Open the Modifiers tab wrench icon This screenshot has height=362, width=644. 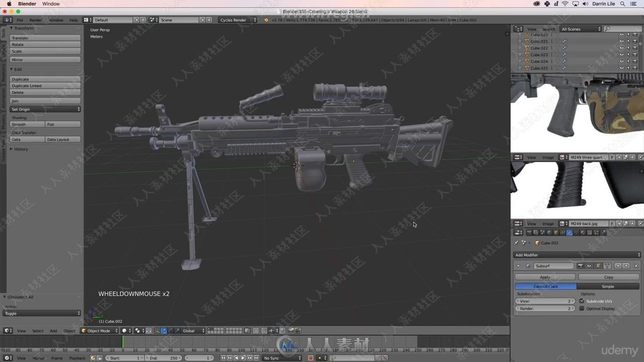click(569, 232)
